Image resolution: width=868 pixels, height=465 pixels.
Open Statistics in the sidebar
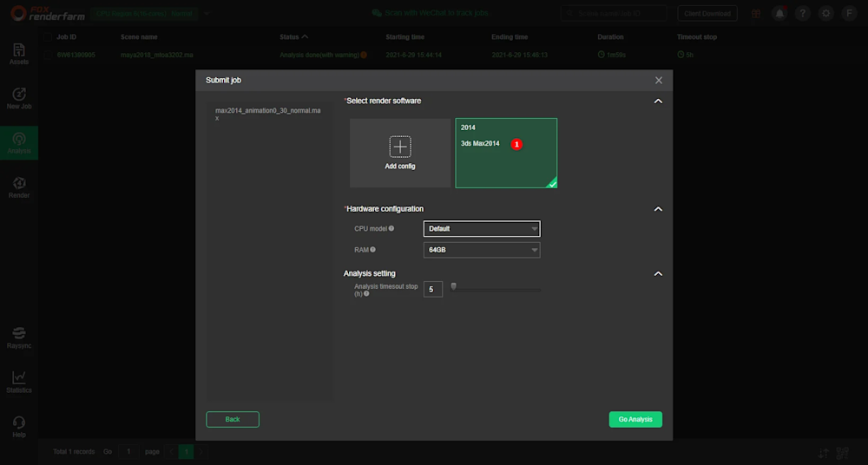pos(19,382)
